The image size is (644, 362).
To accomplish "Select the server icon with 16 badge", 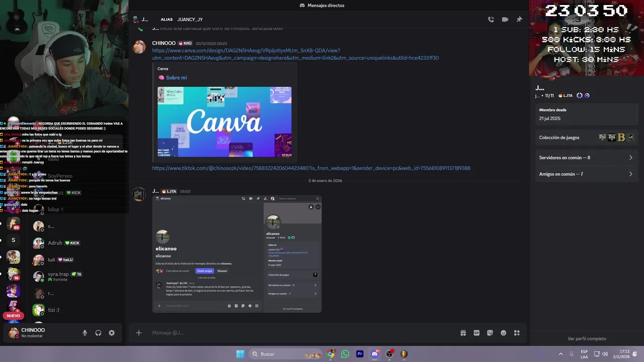I will pyautogui.click(x=13, y=274).
